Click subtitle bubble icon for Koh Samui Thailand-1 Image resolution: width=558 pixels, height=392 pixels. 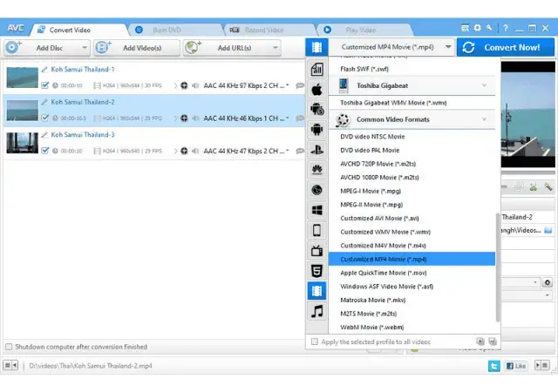[300, 85]
